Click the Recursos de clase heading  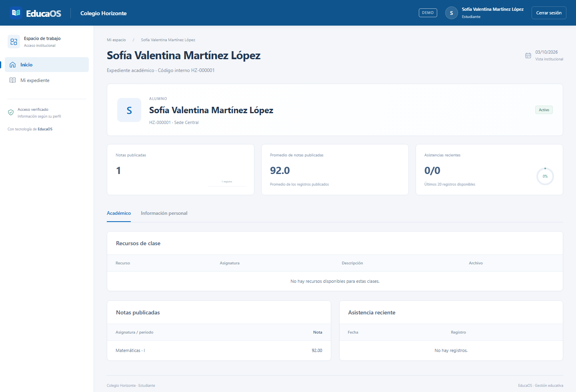click(138, 243)
